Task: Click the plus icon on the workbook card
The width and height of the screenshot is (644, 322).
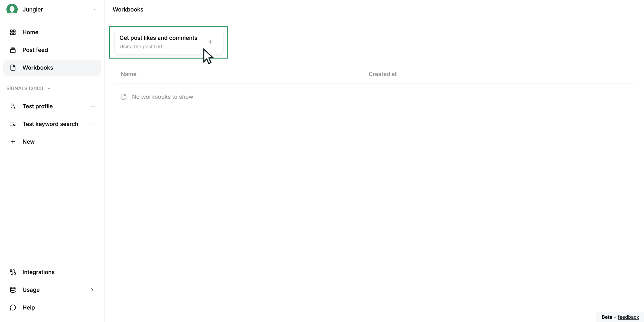Action: [x=210, y=42]
